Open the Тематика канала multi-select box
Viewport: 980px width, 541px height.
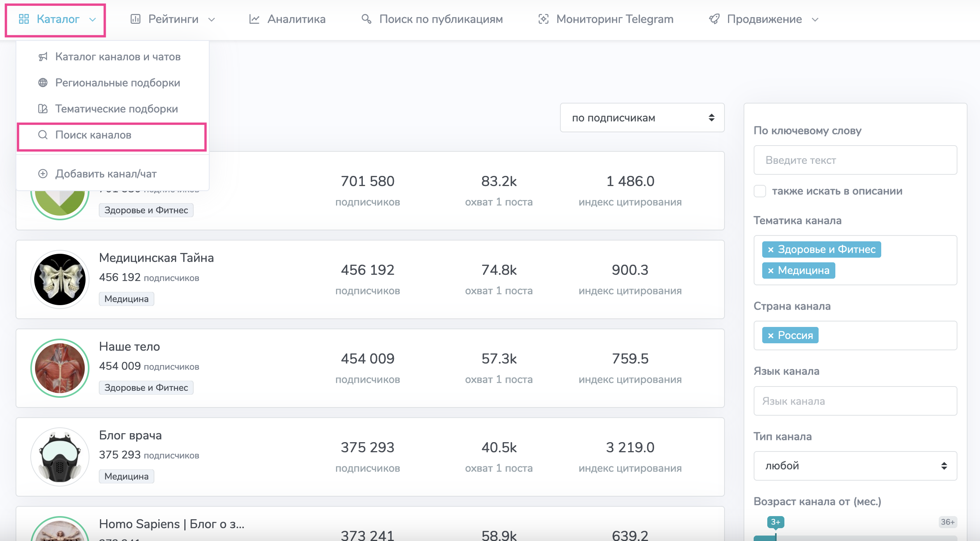(855, 260)
